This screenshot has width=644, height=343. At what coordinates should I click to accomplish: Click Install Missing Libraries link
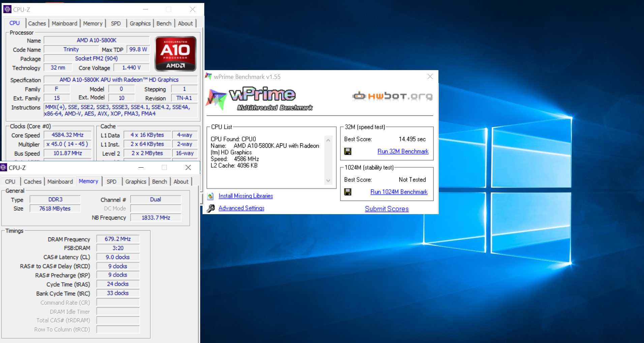coord(246,196)
